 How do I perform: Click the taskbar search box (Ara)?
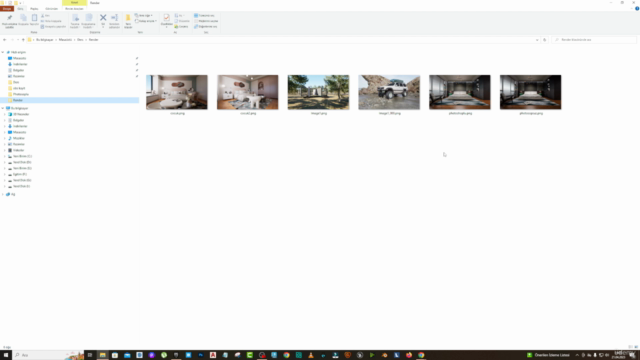click(48, 355)
